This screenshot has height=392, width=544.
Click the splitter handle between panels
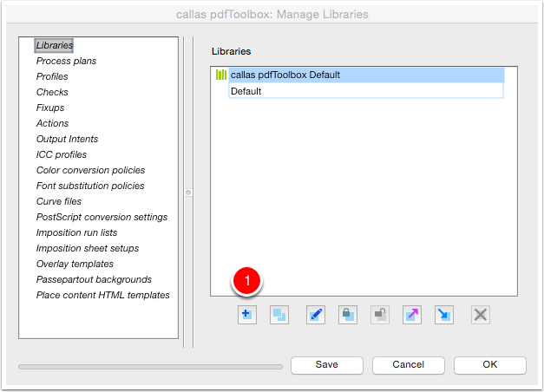[188, 193]
